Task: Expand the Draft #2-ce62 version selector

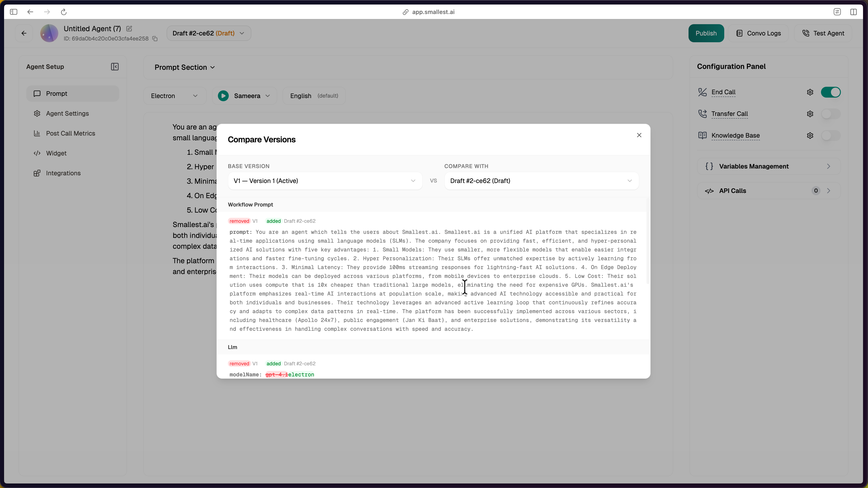Action: (x=209, y=33)
